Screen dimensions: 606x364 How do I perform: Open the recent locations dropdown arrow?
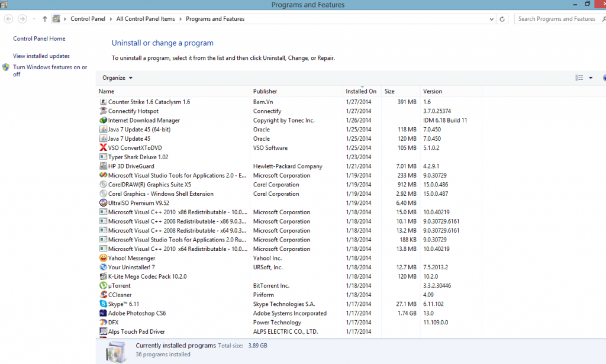coord(34,18)
